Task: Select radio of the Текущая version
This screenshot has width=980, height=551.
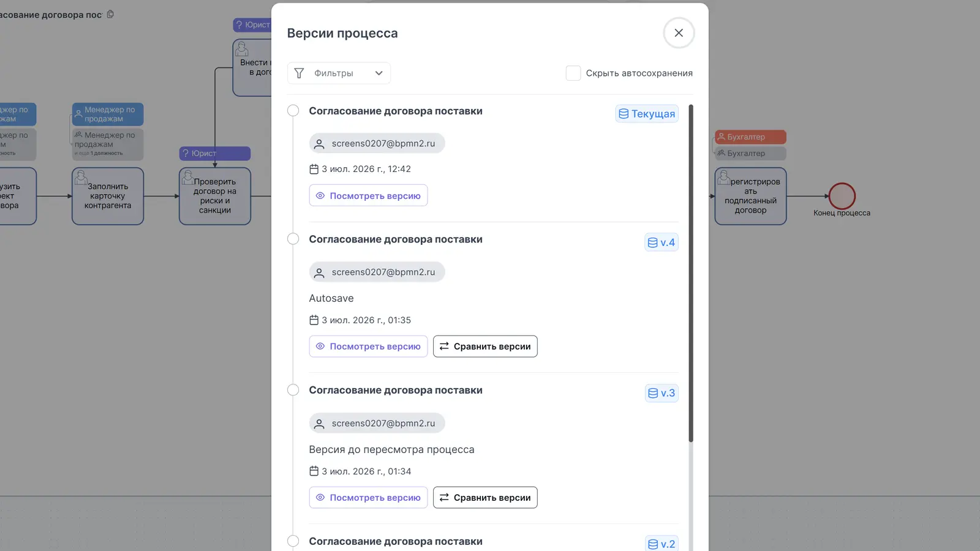Action: [x=293, y=111]
